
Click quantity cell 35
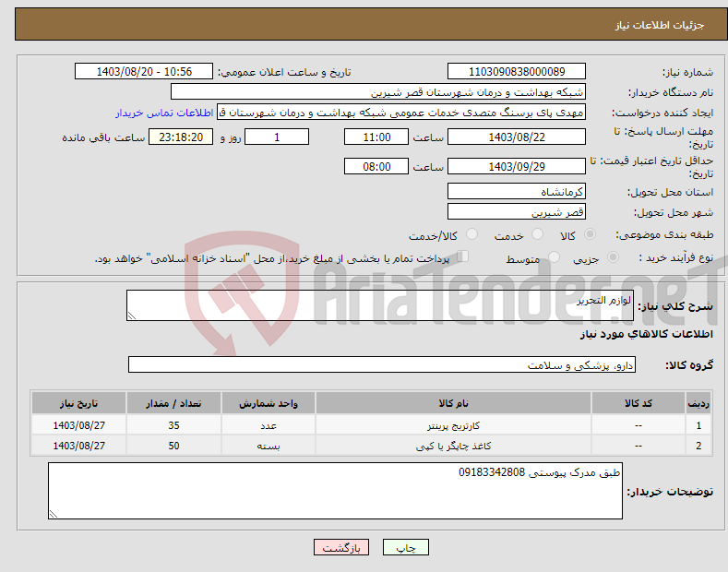(x=173, y=424)
